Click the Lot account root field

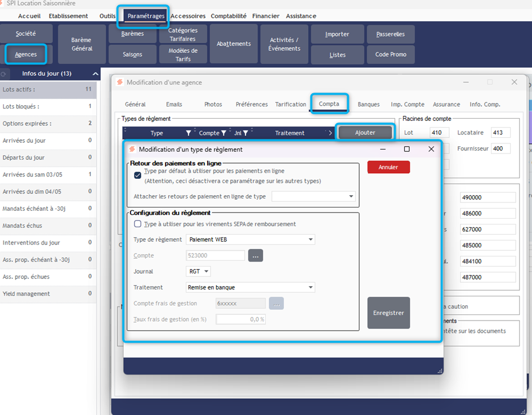(x=439, y=133)
